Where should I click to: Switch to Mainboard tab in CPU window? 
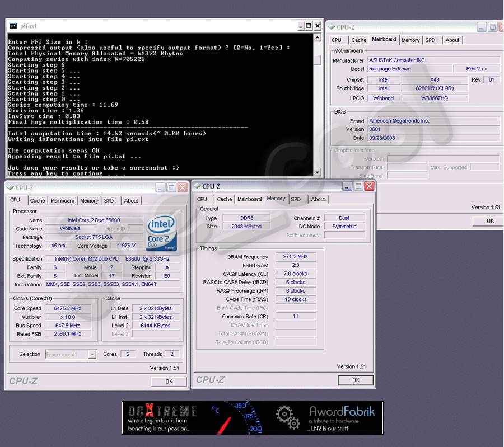tap(62, 201)
